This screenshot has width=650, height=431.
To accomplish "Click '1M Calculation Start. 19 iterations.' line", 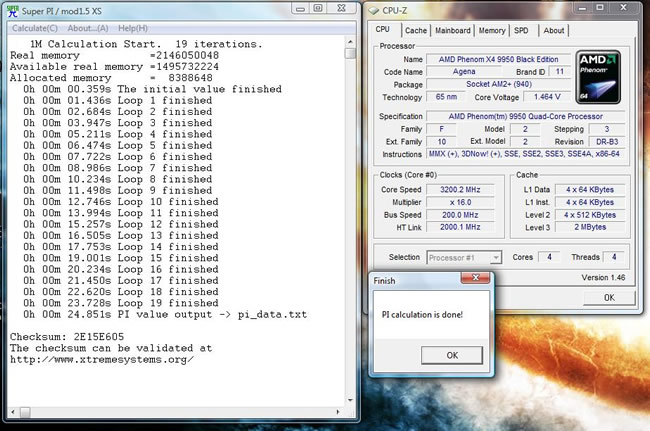I will [146, 44].
